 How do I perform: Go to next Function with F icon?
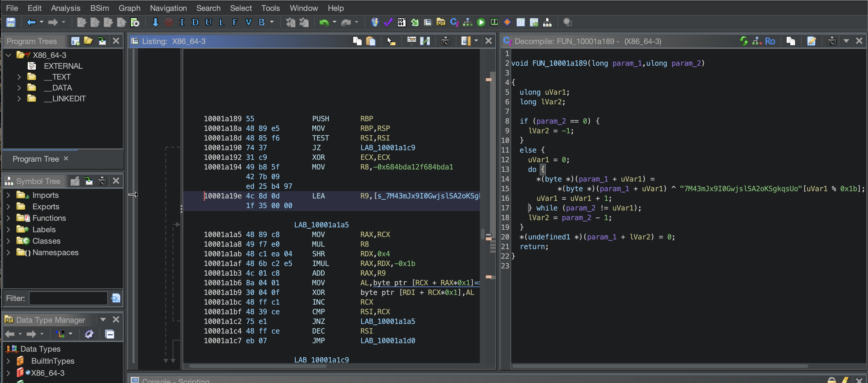tap(235, 23)
